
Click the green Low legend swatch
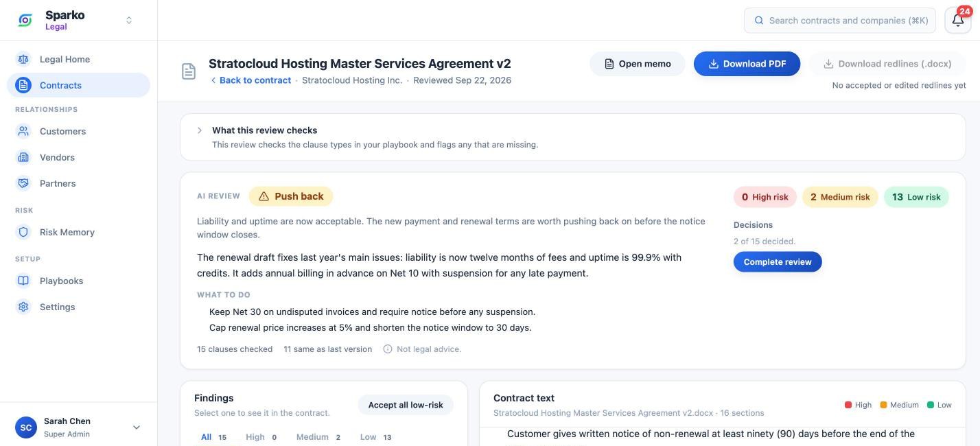tap(931, 405)
